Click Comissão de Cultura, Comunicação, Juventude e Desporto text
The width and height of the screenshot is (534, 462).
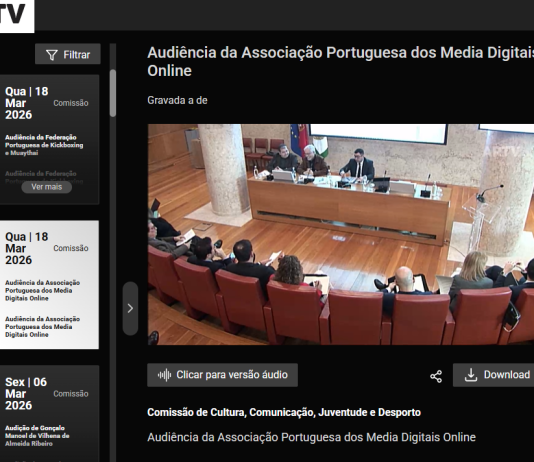pyautogui.click(x=284, y=412)
